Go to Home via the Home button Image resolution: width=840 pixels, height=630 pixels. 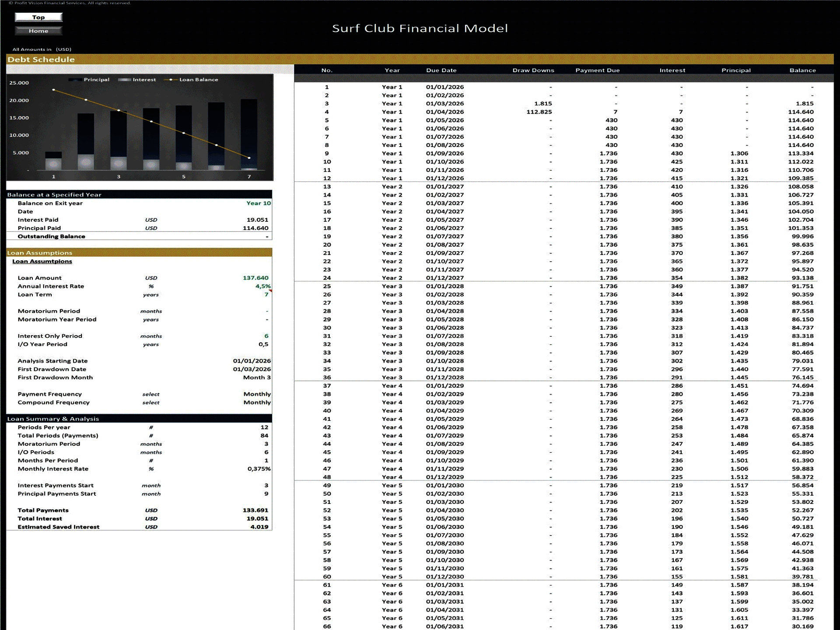click(x=38, y=31)
